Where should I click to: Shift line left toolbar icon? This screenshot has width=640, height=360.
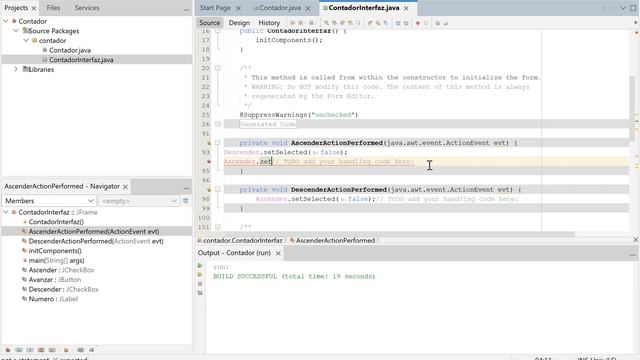[x=398, y=23]
